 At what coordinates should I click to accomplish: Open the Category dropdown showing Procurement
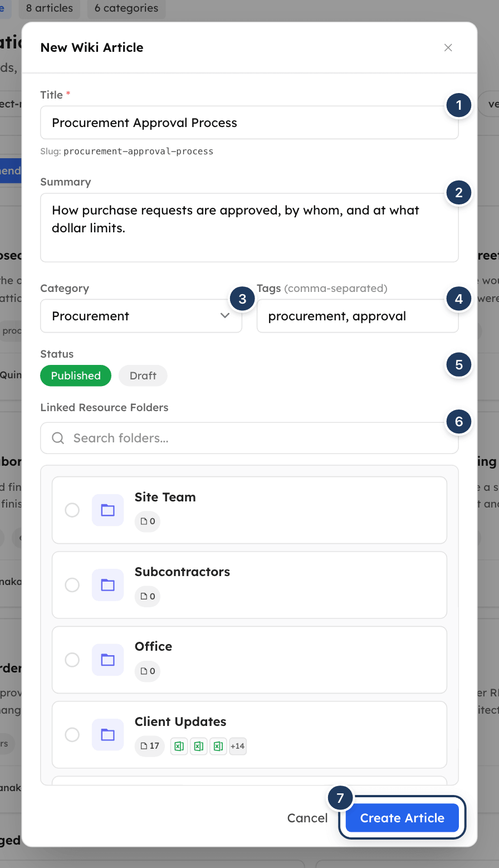click(x=141, y=316)
